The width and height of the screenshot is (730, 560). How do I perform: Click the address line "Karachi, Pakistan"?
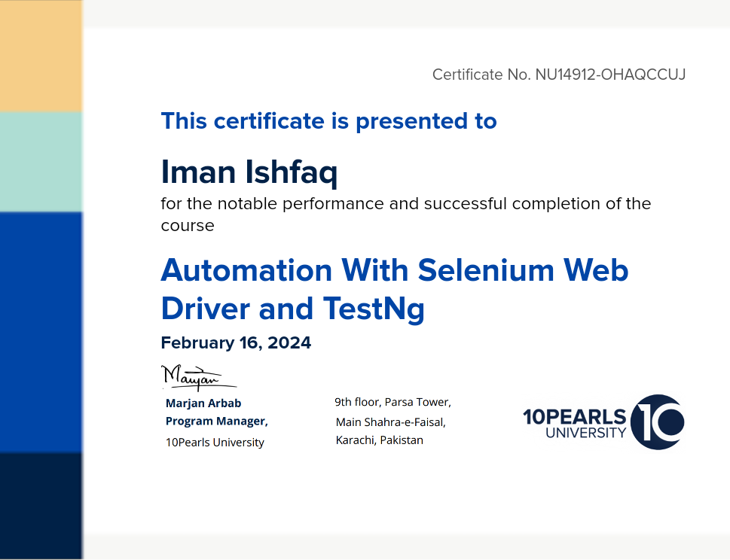tap(380, 440)
